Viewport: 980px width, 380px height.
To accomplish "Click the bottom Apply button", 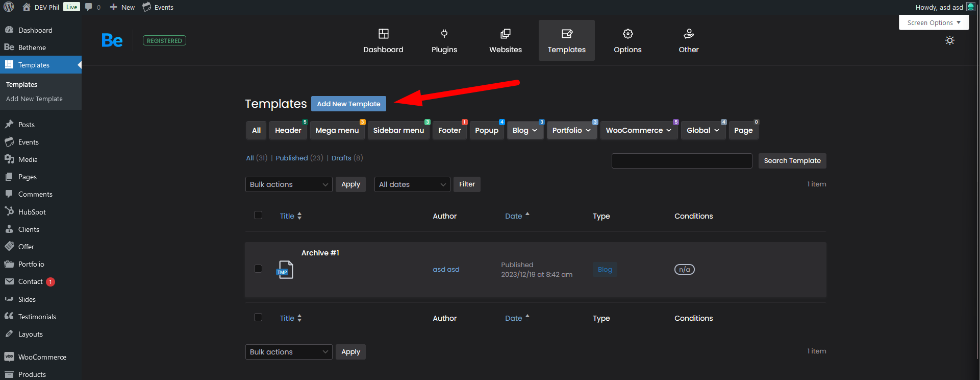I will pos(350,352).
